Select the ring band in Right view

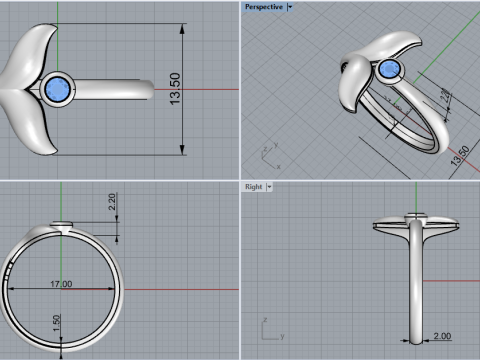point(416,283)
